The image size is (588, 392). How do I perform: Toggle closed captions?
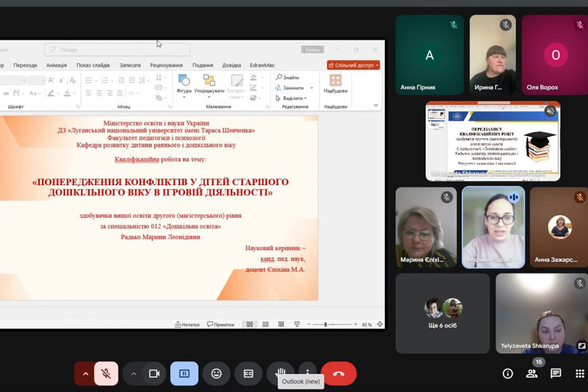pyautogui.click(x=248, y=374)
